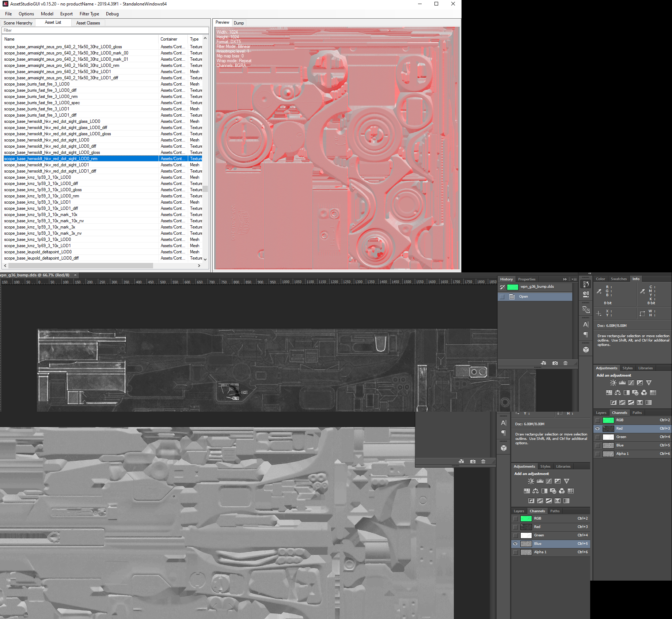Click the Filter input field in AssetStudio
Image resolution: width=672 pixels, height=619 pixels.
pyautogui.click(x=105, y=30)
